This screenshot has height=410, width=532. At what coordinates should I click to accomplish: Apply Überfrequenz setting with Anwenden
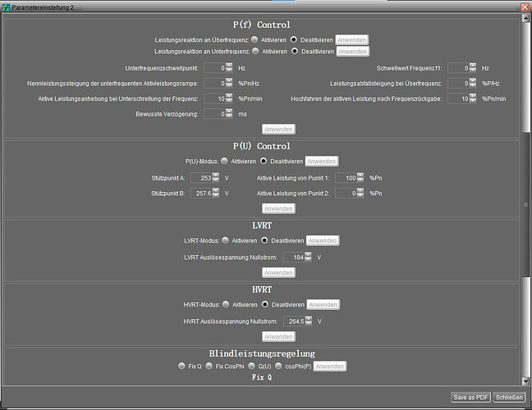coord(352,40)
